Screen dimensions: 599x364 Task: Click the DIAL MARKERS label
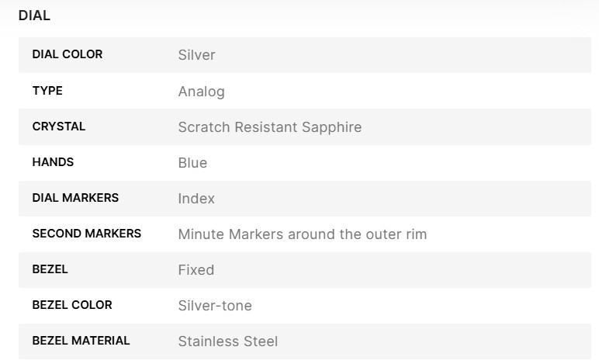click(75, 198)
